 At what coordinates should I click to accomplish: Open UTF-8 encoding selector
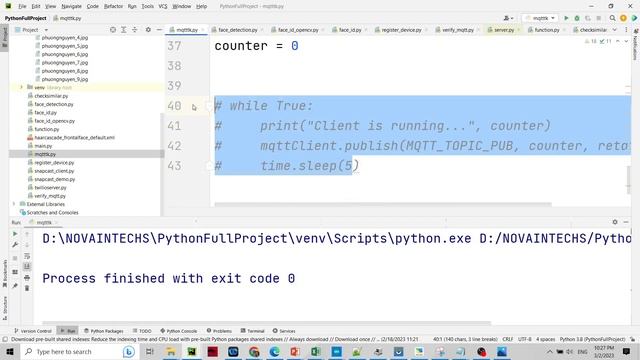point(524,340)
